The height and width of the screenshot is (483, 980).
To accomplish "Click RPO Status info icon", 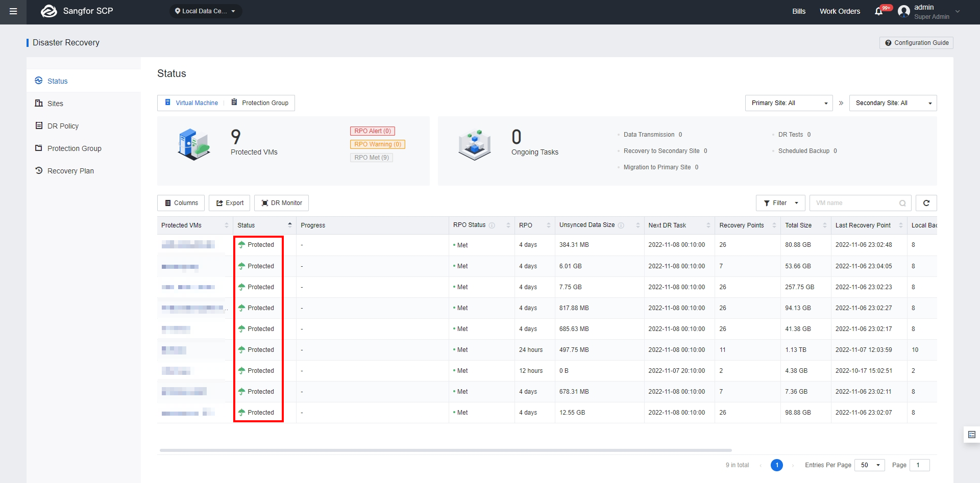I will pyautogui.click(x=492, y=225).
